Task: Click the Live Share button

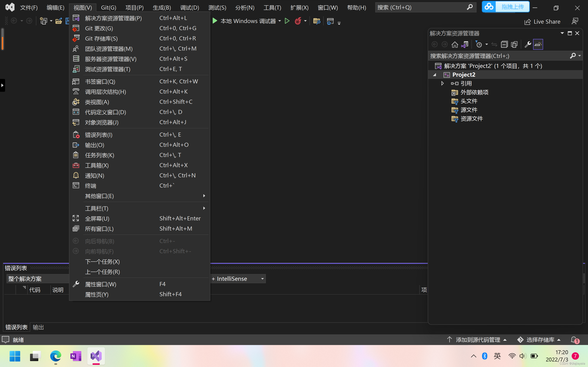Action: (x=542, y=22)
